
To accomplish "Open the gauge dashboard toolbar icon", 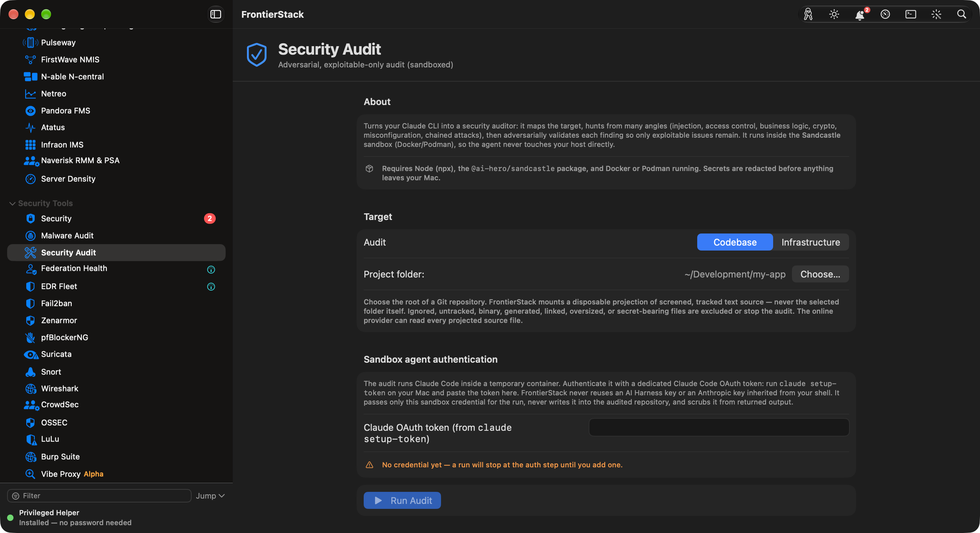I will click(885, 15).
